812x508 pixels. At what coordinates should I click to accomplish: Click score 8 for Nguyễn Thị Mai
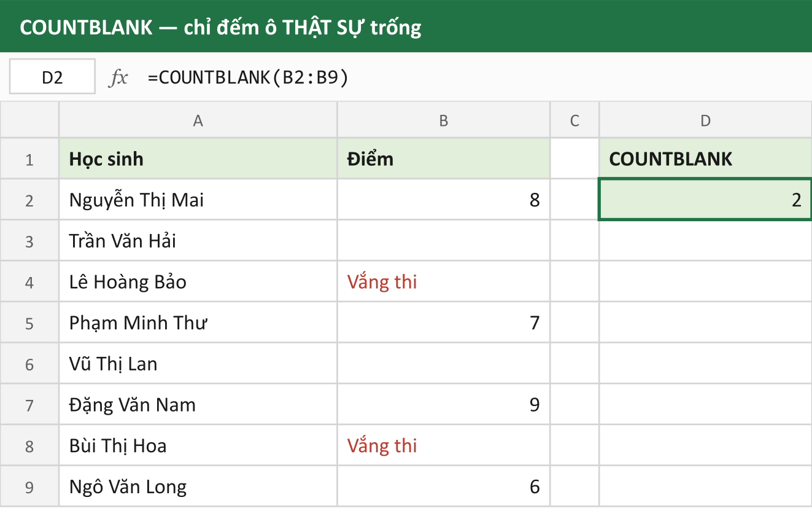[x=444, y=200]
